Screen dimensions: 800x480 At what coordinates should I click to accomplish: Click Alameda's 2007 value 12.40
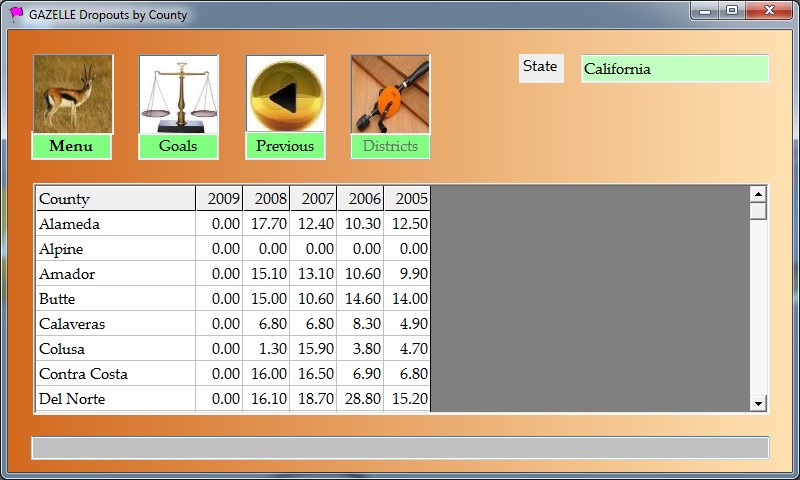pos(313,223)
